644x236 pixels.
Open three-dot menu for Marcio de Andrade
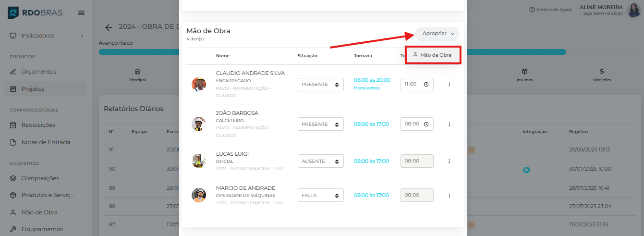(x=449, y=195)
